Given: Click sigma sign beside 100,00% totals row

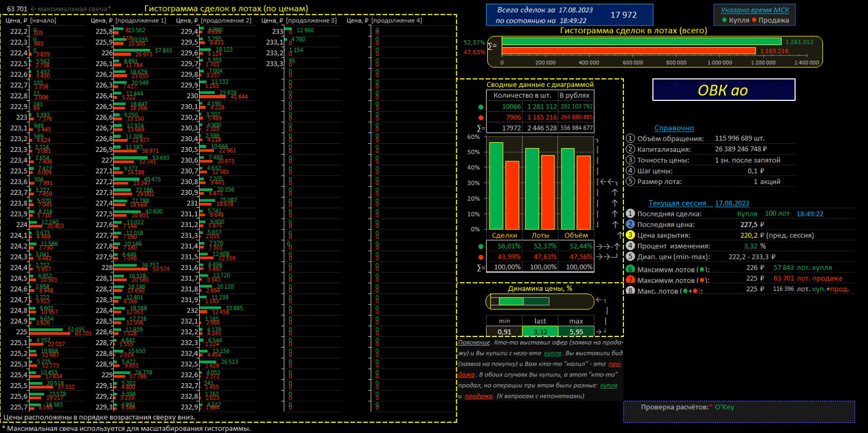Looking at the screenshot, I should 481,268.
